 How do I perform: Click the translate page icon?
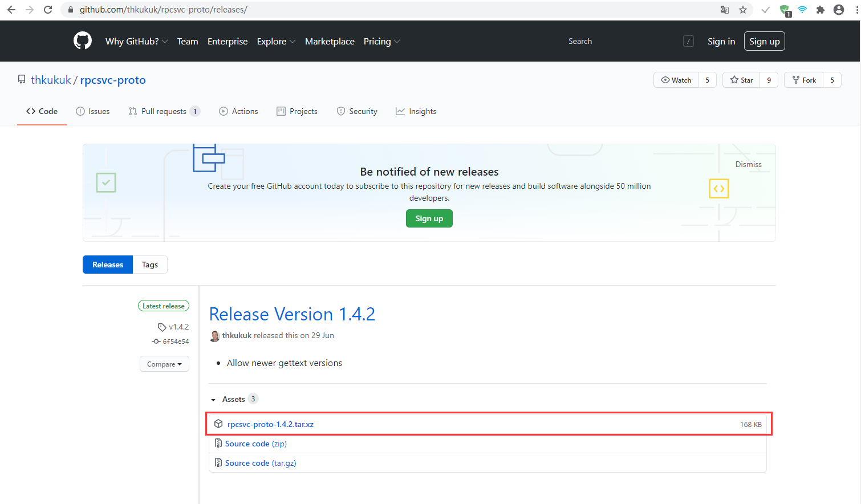724,10
